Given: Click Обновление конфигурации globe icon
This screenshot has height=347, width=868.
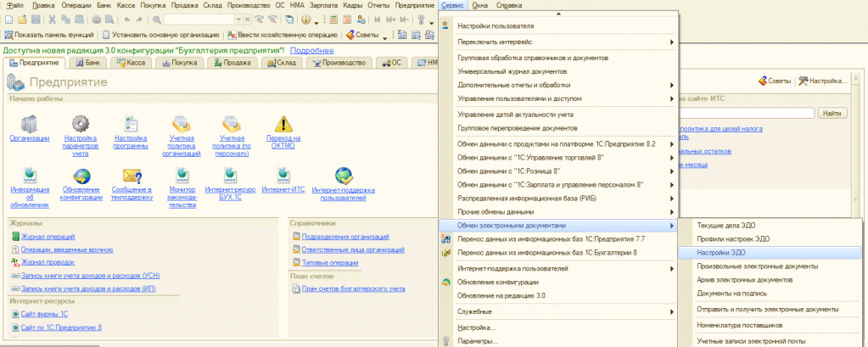Looking at the screenshot, I should 81,176.
